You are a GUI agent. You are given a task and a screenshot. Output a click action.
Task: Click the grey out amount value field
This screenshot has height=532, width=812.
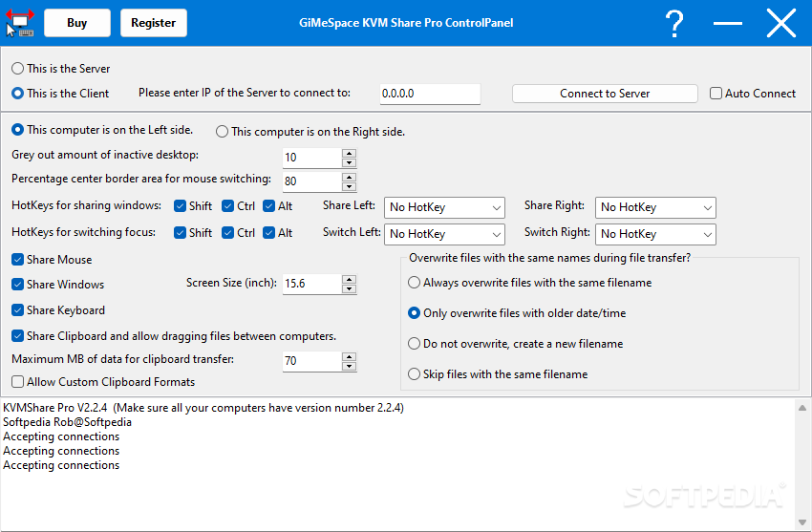click(x=312, y=158)
